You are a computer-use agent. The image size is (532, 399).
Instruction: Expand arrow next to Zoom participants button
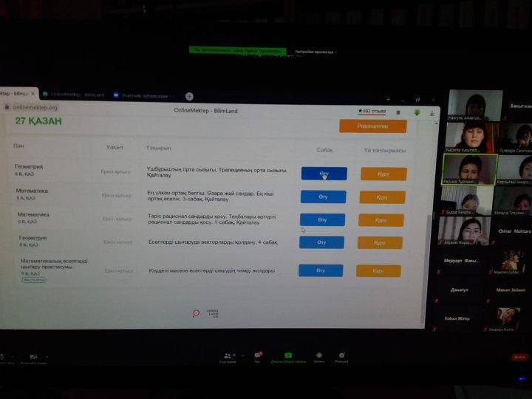(243, 355)
